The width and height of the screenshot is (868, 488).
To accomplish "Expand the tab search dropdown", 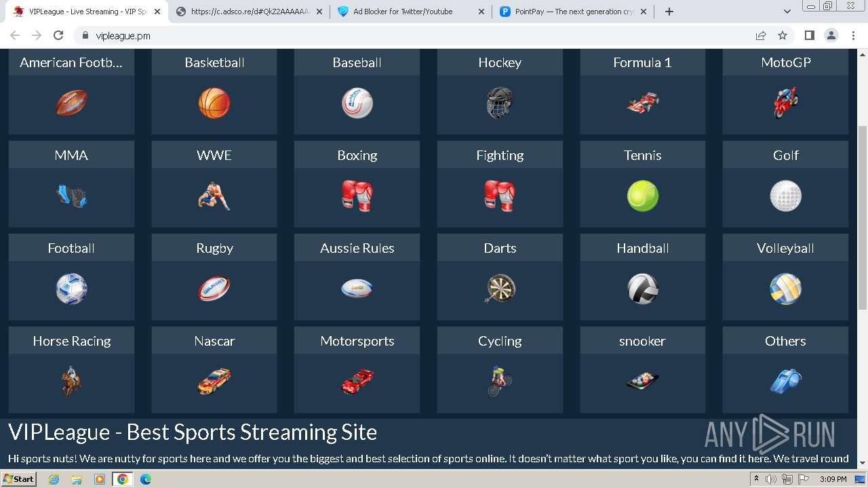I will (787, 12).
